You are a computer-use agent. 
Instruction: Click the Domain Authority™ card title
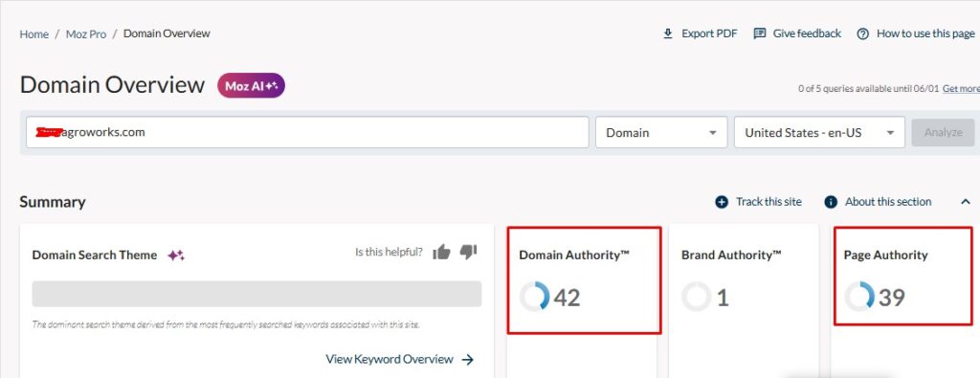(x=574, y=255)
